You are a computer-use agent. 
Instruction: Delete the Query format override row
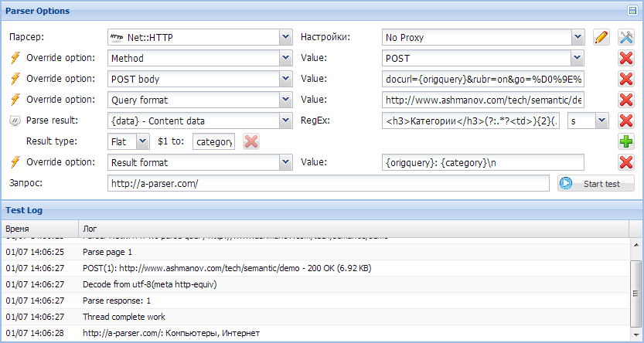[626, 100]
